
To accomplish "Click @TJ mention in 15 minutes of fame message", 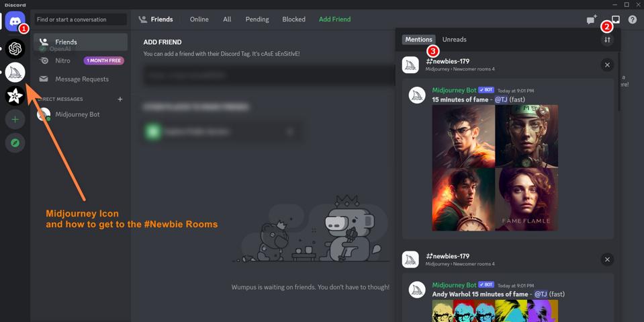I will coord(501,99).
